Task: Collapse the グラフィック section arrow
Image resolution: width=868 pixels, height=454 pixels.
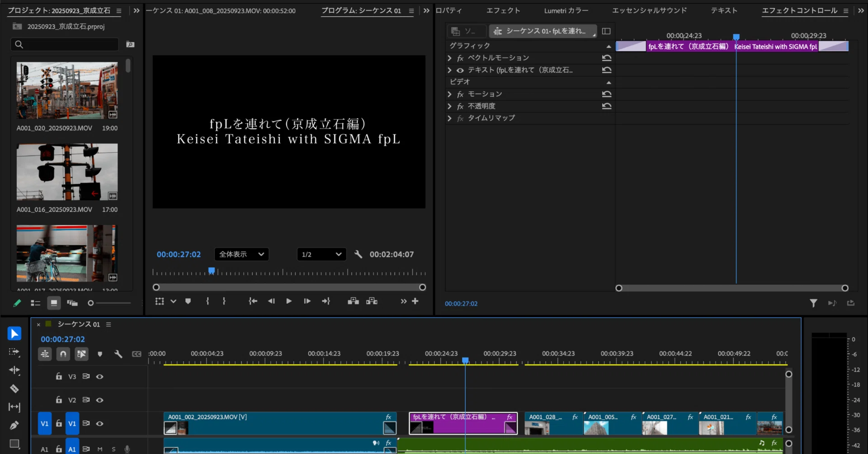Action: click(609, 46)
